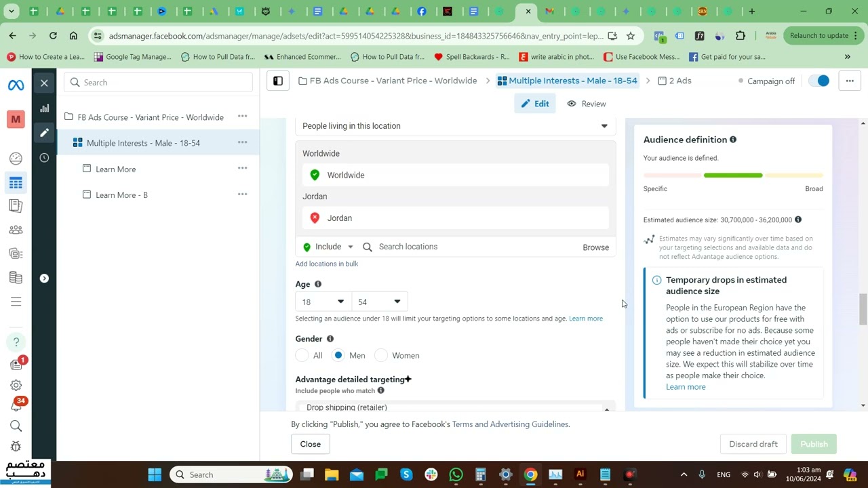Open the Help question mark icon
The height and width of the screenshot is (488, 868).
[16, 342]
